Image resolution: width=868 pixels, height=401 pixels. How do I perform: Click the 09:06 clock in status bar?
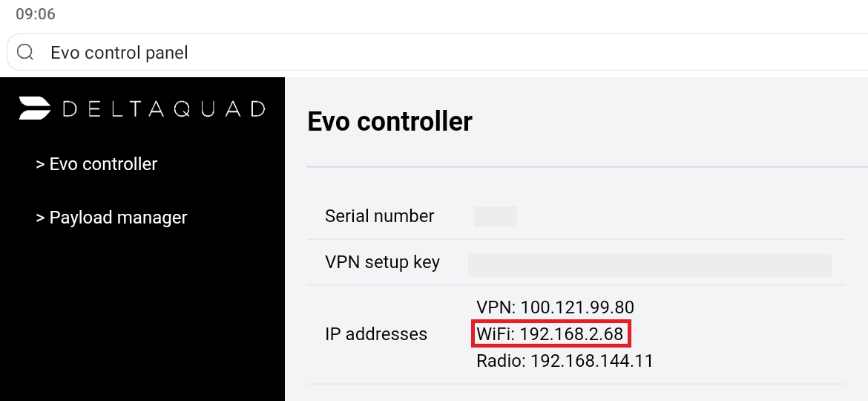coord(36,14)
